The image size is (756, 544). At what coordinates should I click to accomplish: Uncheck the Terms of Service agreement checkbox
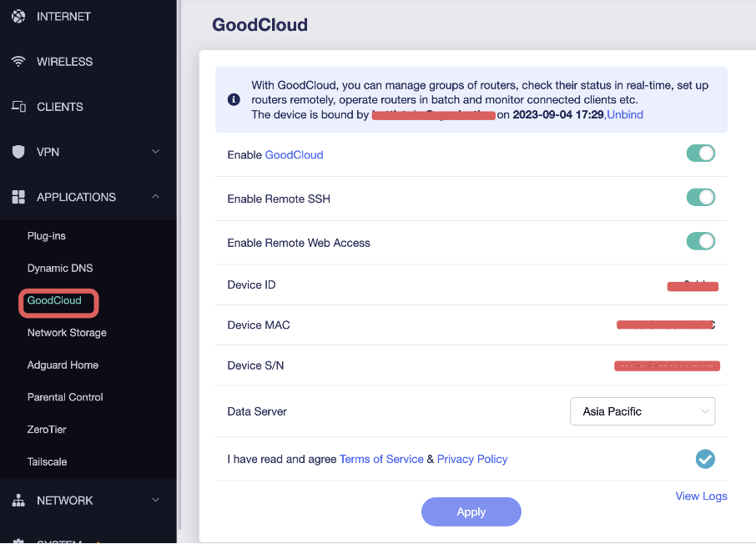click(705, 459)
